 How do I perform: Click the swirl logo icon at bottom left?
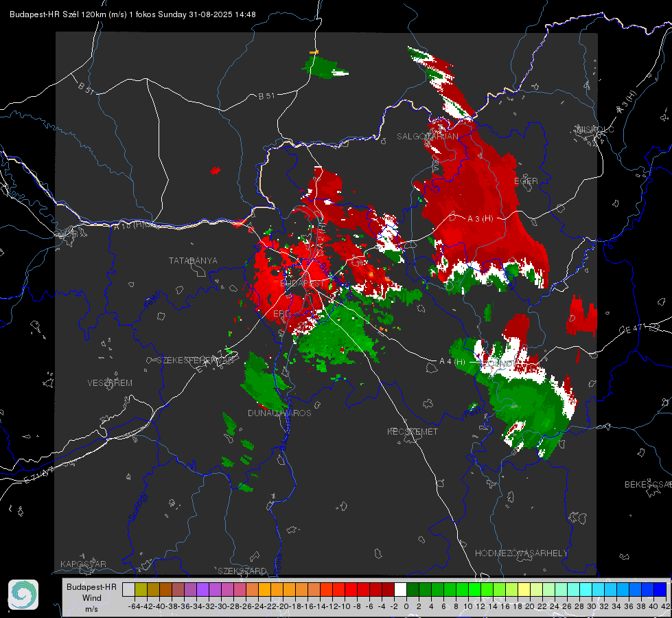coord(23,595)
